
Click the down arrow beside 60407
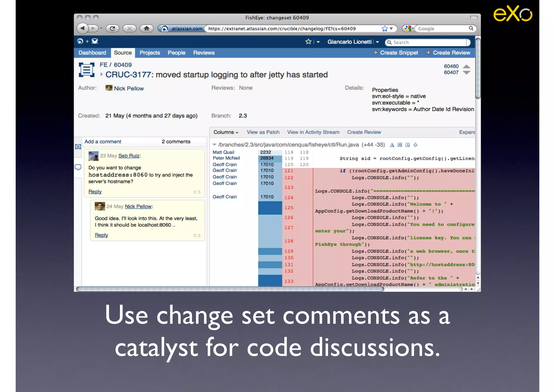(x=466, y=73)
